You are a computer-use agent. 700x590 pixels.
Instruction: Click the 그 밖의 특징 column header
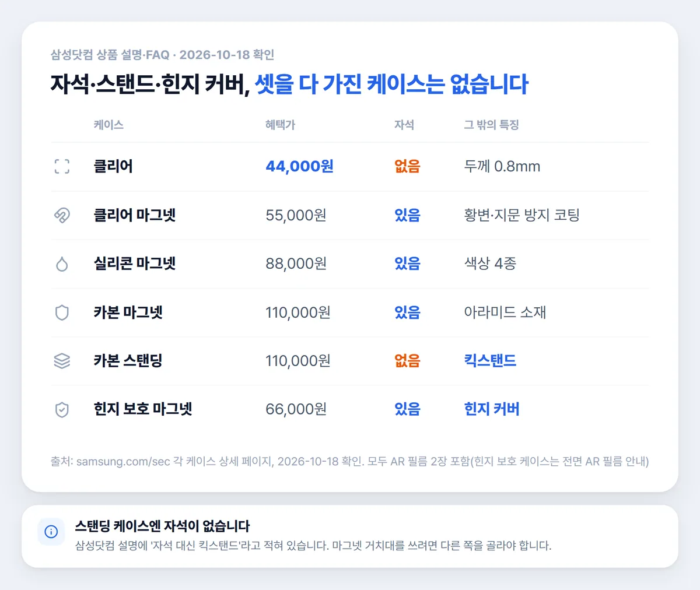pyautogui.click(x=491, y=125)
